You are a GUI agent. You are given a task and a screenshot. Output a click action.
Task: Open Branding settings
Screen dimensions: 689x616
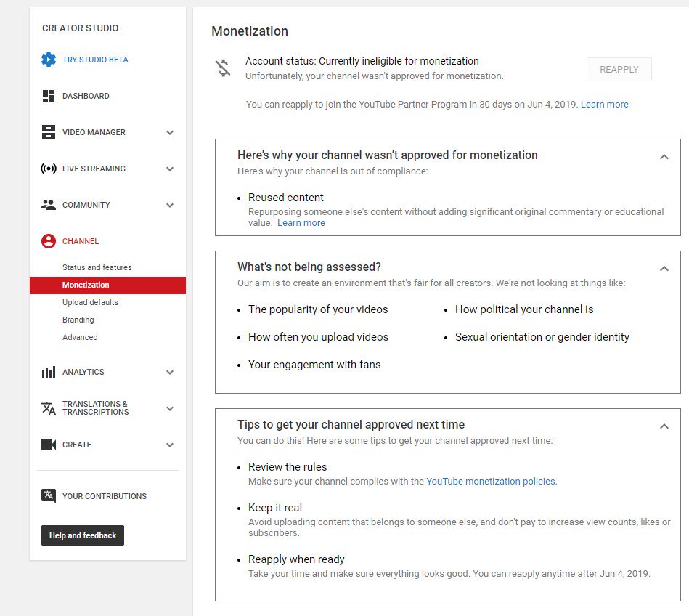click(x=78, y=320)
